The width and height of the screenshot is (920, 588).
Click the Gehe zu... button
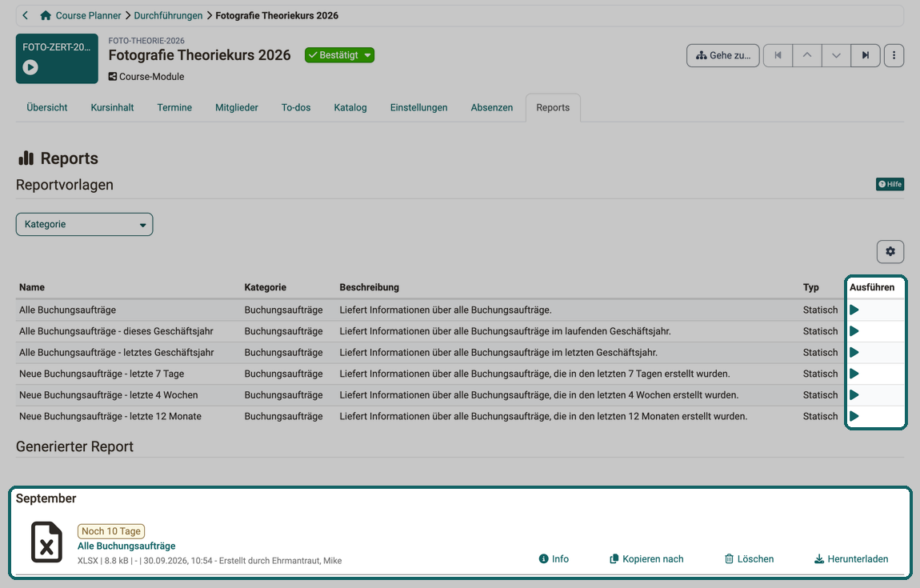723,55
